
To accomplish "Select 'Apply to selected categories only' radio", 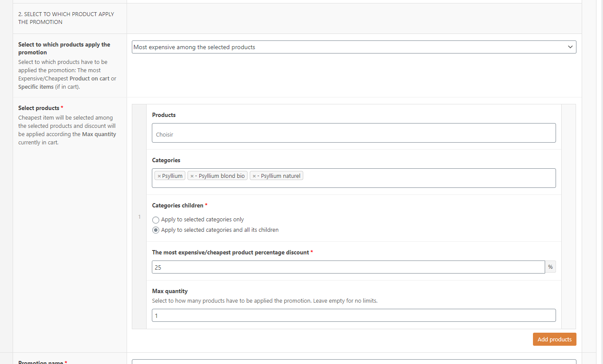I will [x=156, y=220].
